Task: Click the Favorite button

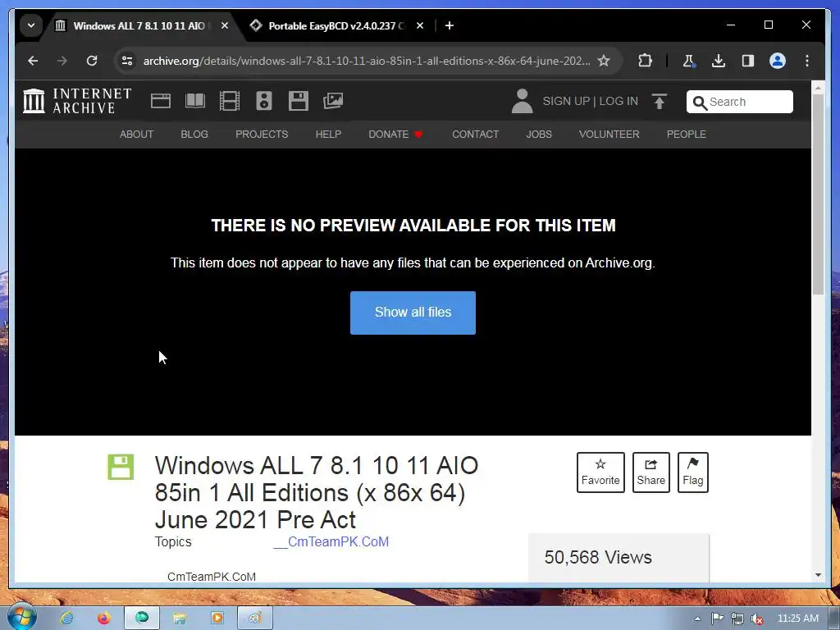Action: pos(600,472)
